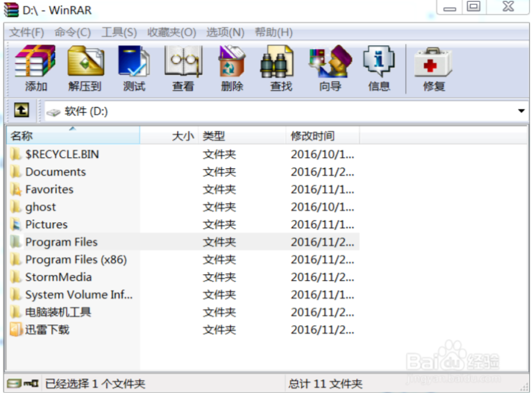Click the 迅雷下载 folder icon
The image size is (532, 393).
tap(16, 330)
